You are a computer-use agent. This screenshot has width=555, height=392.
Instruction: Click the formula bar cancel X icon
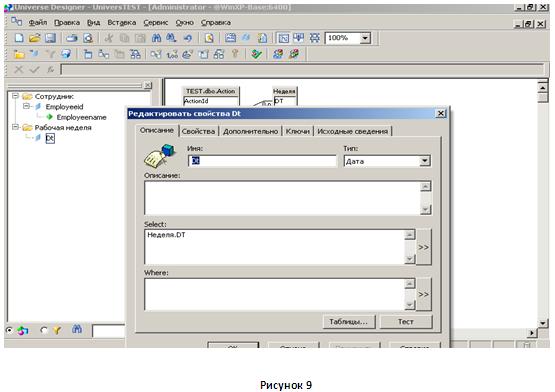[18, 69]
